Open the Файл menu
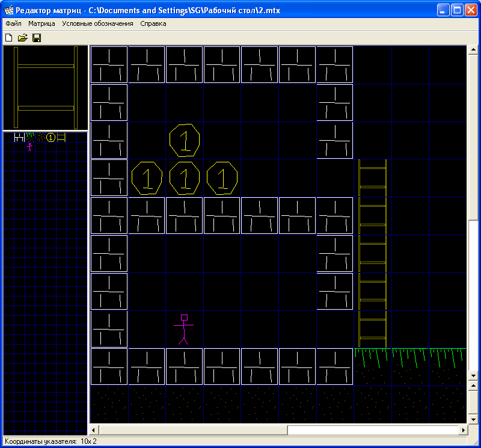The width and height of the screenshot is (481, 448). click(13, 23)
